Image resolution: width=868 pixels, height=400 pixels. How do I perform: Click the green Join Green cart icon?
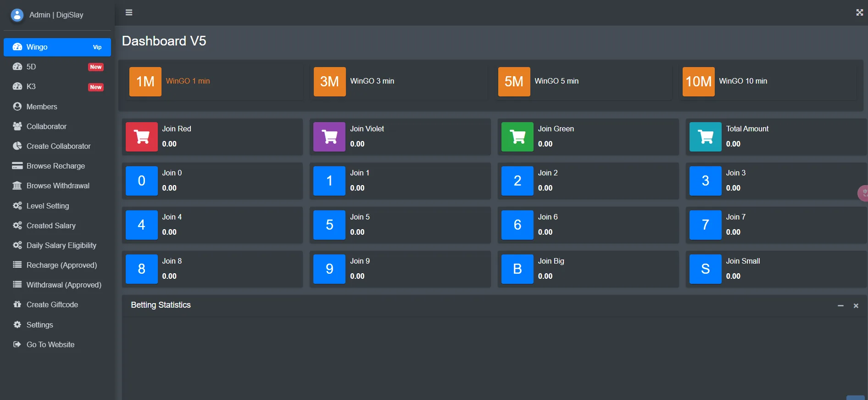pyautogui.click(x=517, y=137)
